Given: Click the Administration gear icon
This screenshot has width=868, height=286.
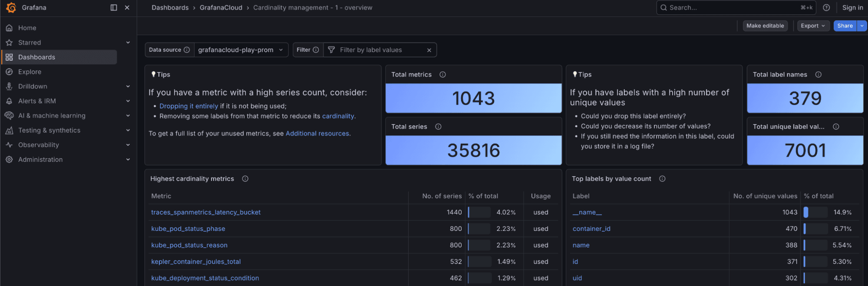Looking at the screenshot, I should tap(9, 160).
